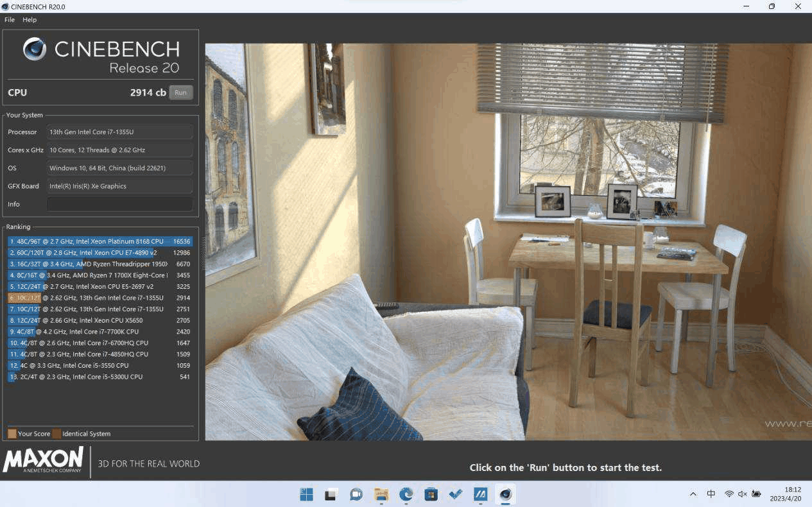Screen dimensions: 812x507
Task: Open the Help menu
Action: (30, 20)
